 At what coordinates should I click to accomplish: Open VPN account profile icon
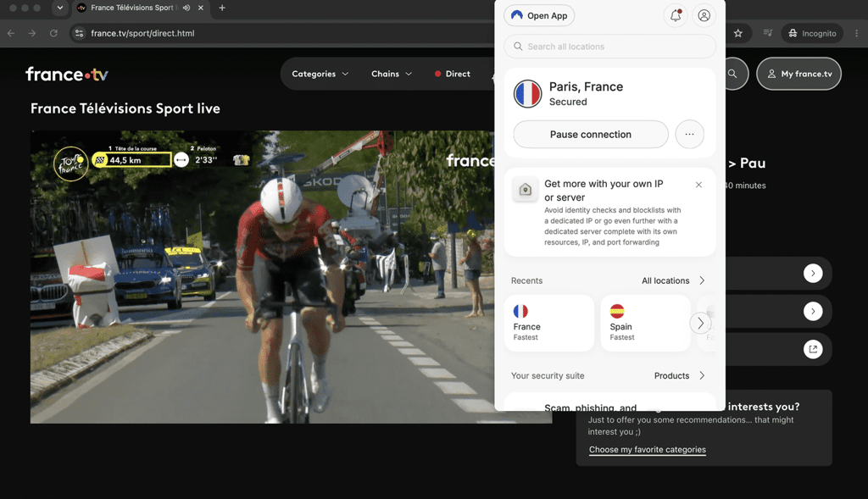(x=704, y=15)
